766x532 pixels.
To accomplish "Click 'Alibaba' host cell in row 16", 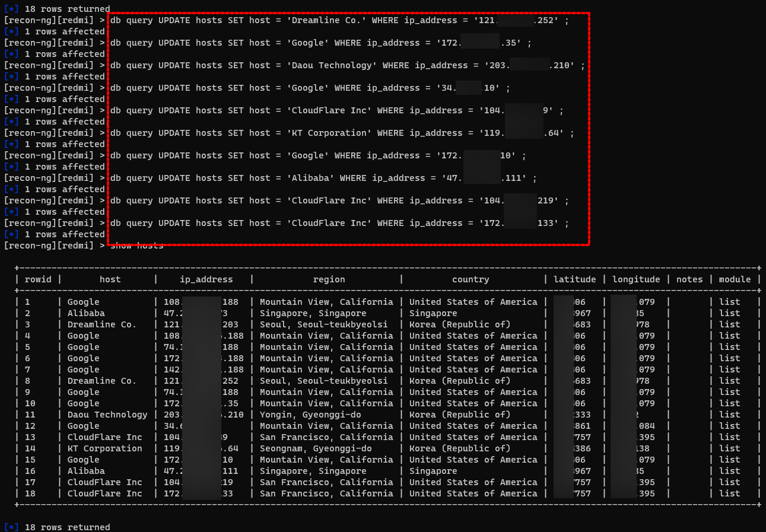I will click(x=86, y=471).
